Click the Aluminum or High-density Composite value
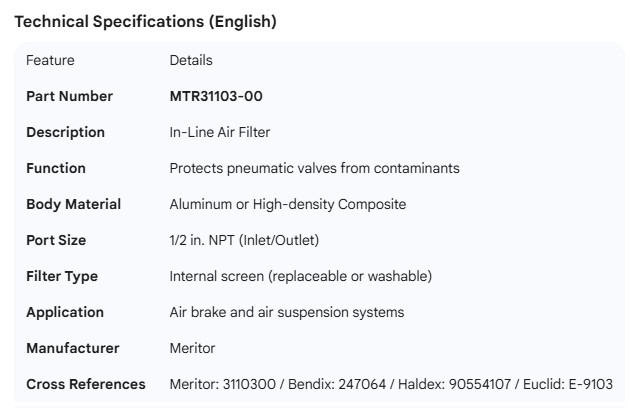This screenshot has width=630, height=408. click(288, 204)
